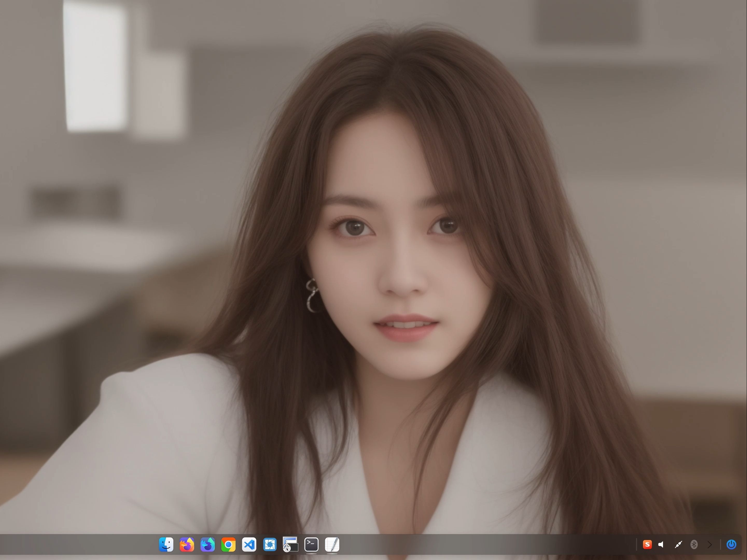Click the orange Sogou input method icon
Screen dimensions: 747x560
click(647, 544)
